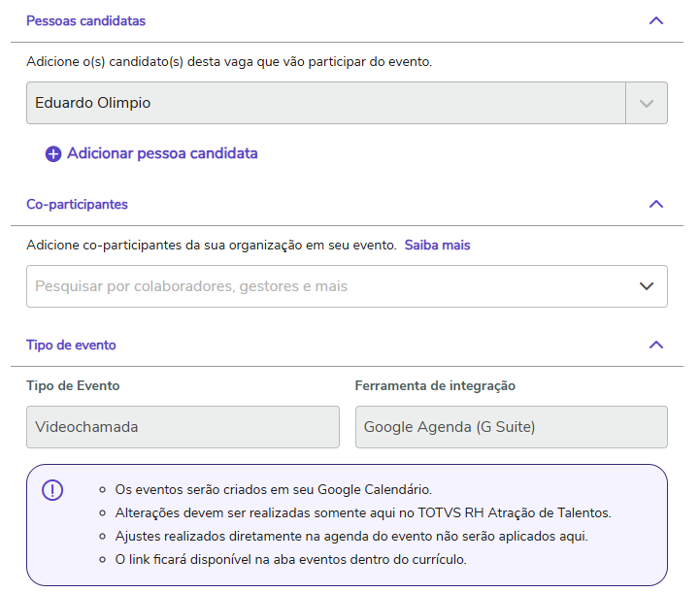Click the Co-participantes section title
This screenshot has height=593, width=700.
77,205
